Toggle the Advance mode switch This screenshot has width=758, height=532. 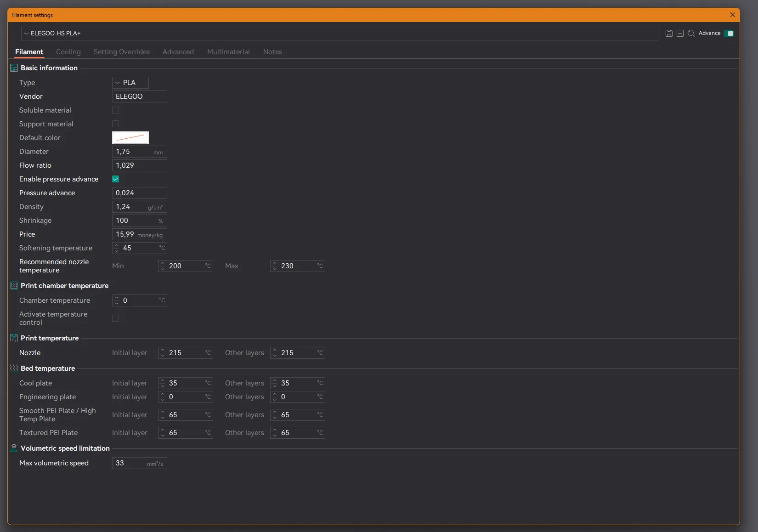(729, 34)
